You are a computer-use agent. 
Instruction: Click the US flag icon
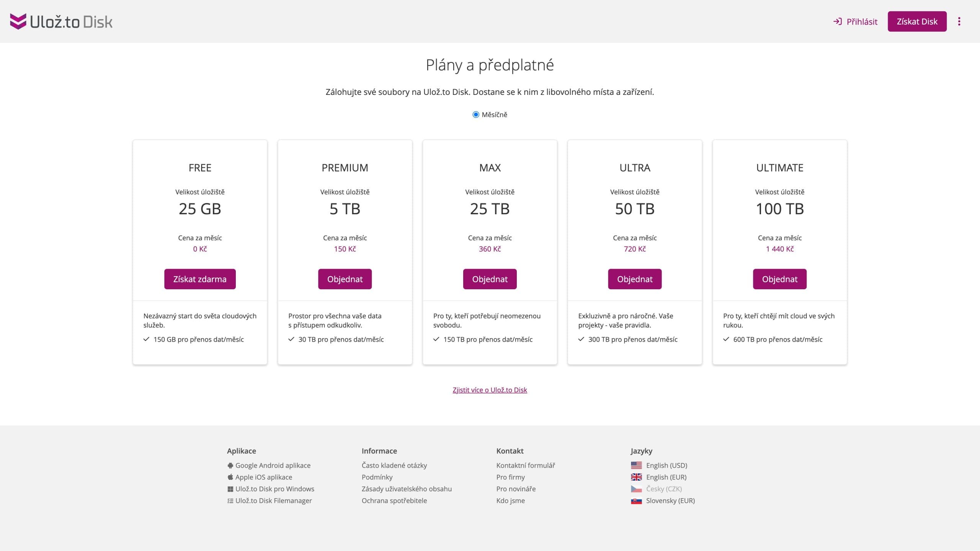(636, 465)
